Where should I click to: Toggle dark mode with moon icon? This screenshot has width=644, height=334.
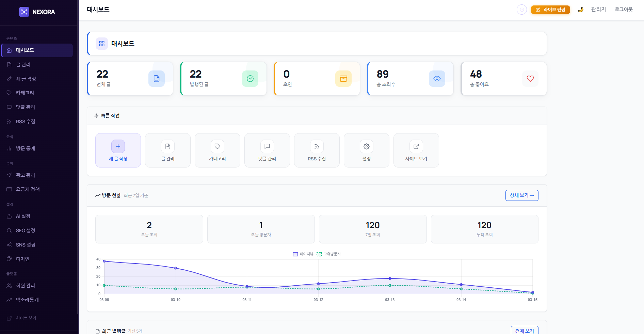(580, 10)
